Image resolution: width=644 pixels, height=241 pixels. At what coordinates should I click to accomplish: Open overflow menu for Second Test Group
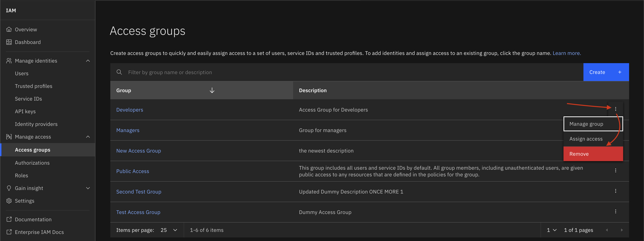click(615, 191)
